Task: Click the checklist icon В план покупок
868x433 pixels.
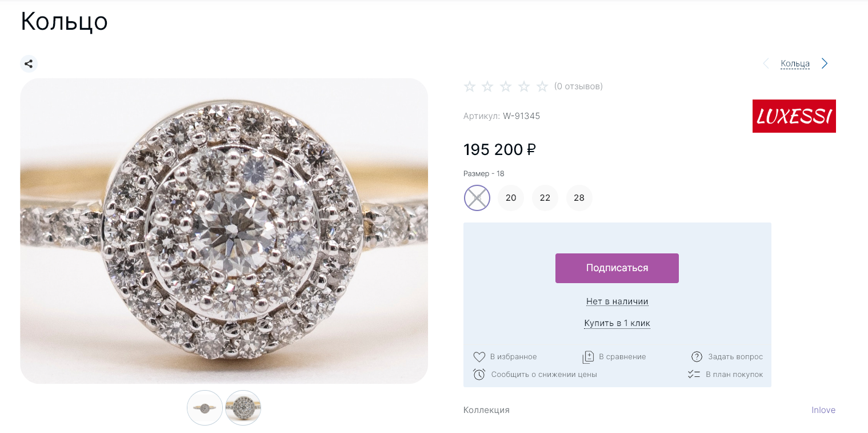Action: [694, 375]
